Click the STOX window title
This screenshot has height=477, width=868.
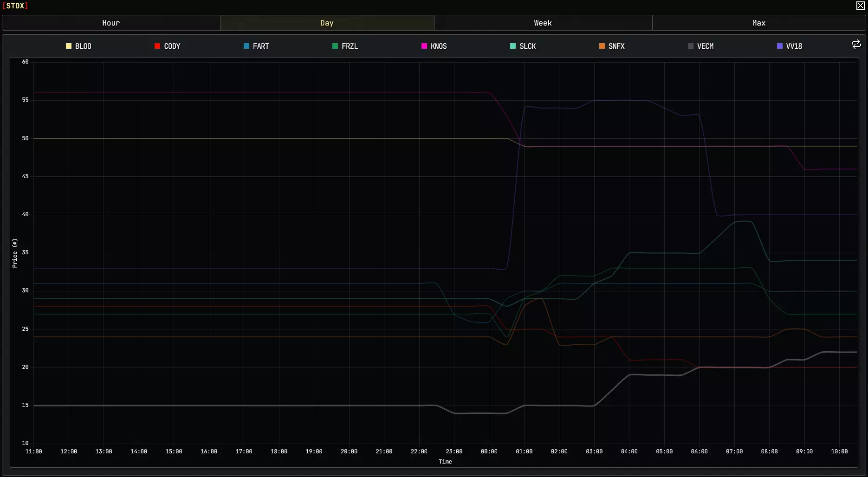[x=15, y=6]
